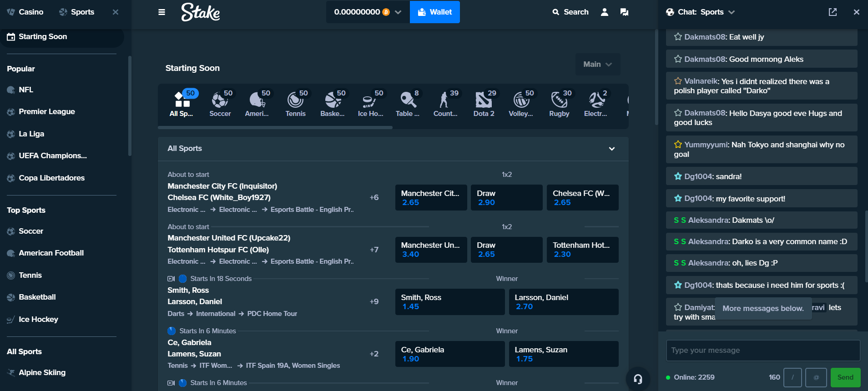The height and width of the screenshot is (391, 868).
Task: Open ITF Spain 19A, Women Singles link
Action: [x=293, y=366]
